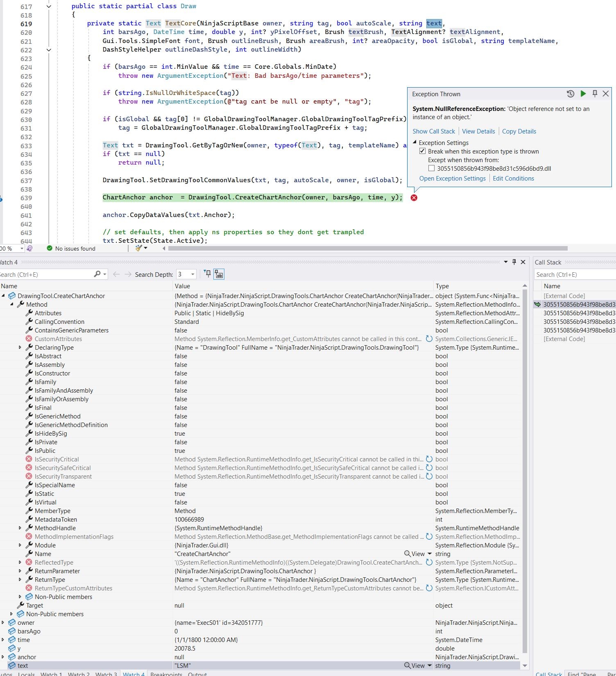Refresh the IsSecurityTransparent value

(429, 476)
